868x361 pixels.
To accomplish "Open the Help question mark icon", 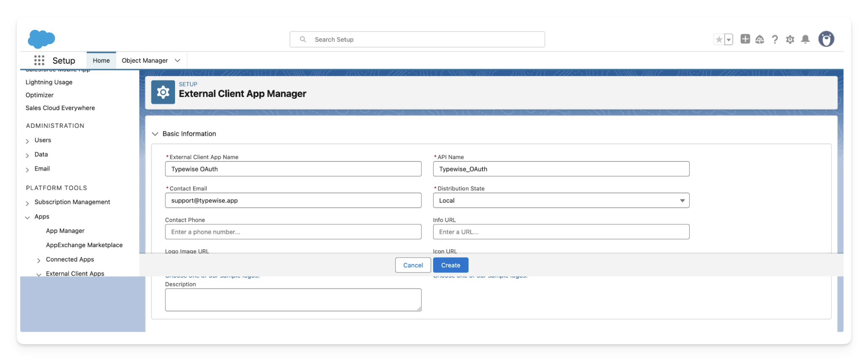I will 775,39.
